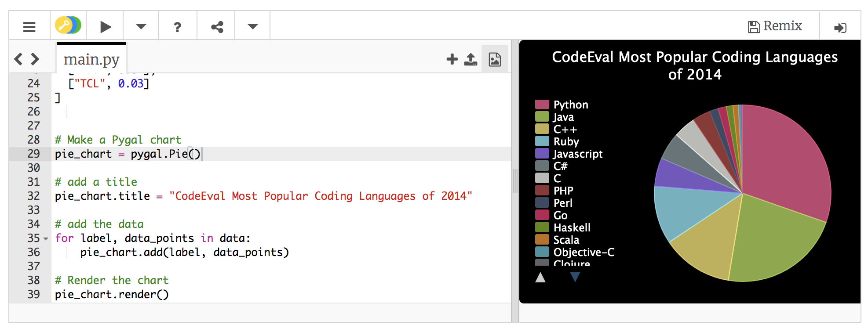Click the Remix button
This screenshot has width=868, height=332.
pyautogui.click(x=775, y=26)
